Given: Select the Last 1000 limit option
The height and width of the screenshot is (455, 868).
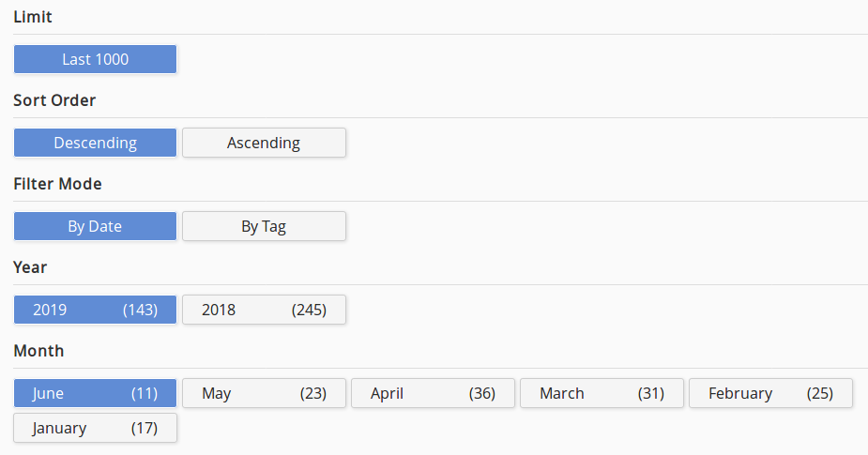Looking at the screenshot, I should 95,59.
